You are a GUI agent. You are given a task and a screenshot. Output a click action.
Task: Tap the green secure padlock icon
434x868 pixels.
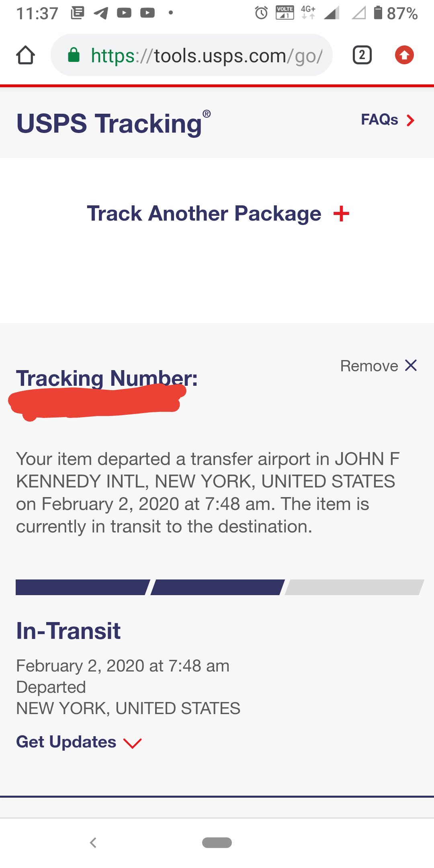pyautogui.click(x=74, y=55)
